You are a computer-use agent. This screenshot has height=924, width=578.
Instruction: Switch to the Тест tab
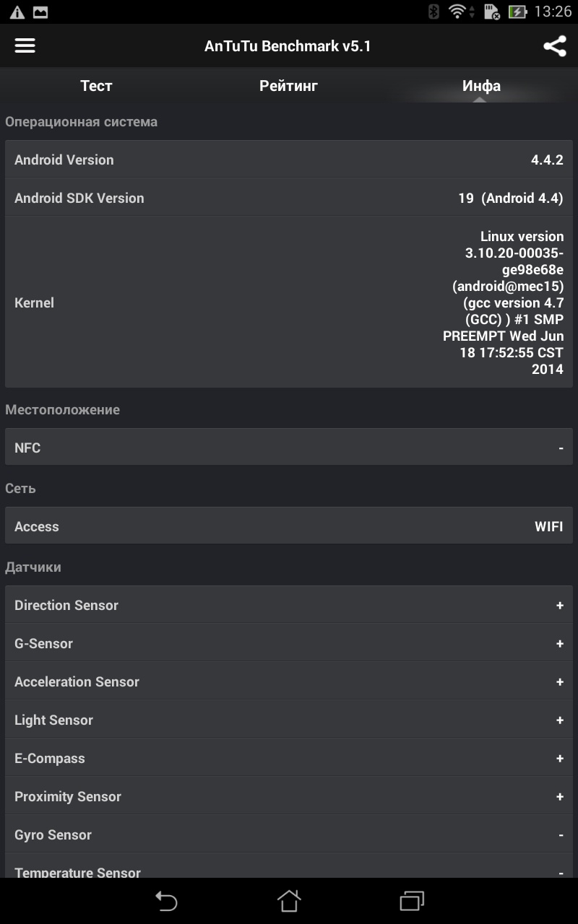(x=96, y=86)
